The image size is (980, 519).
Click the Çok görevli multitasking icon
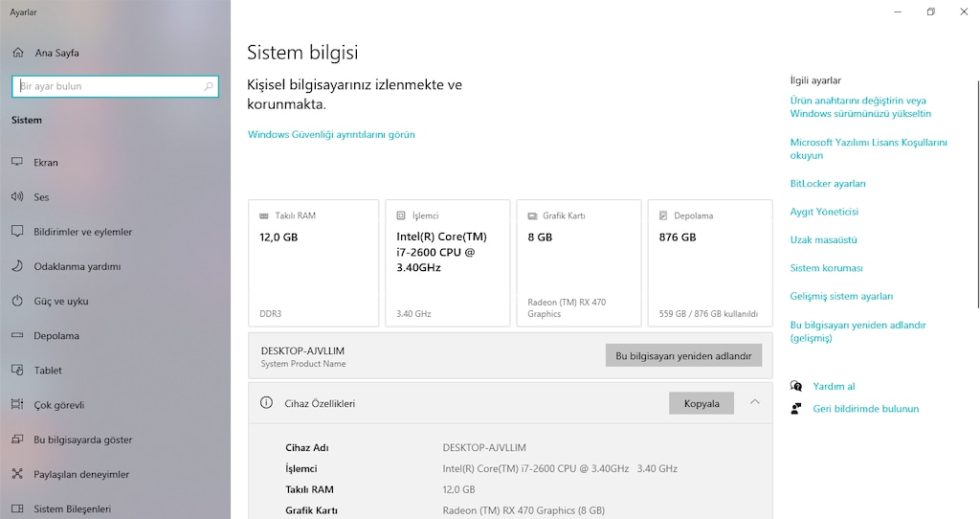point(17,404)
